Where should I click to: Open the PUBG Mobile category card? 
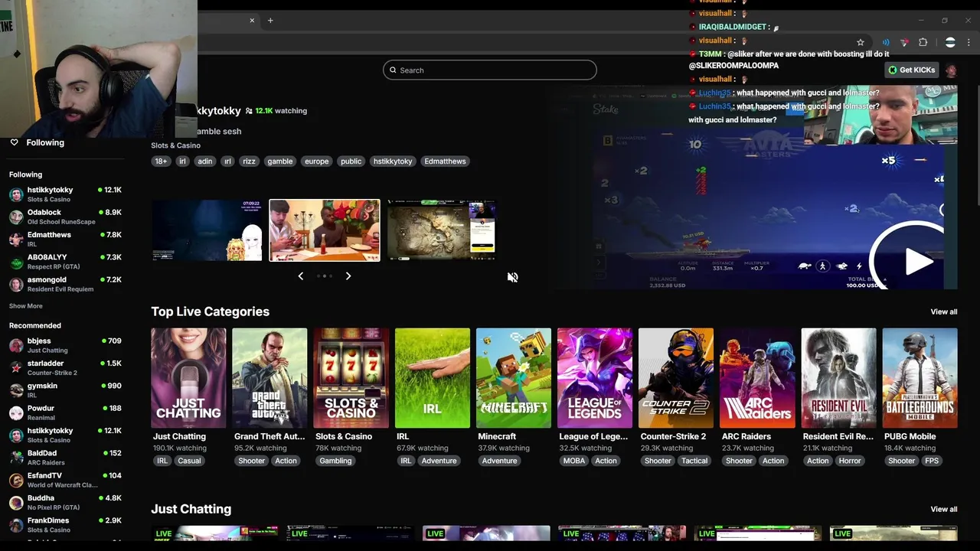[x=920, y=378]
